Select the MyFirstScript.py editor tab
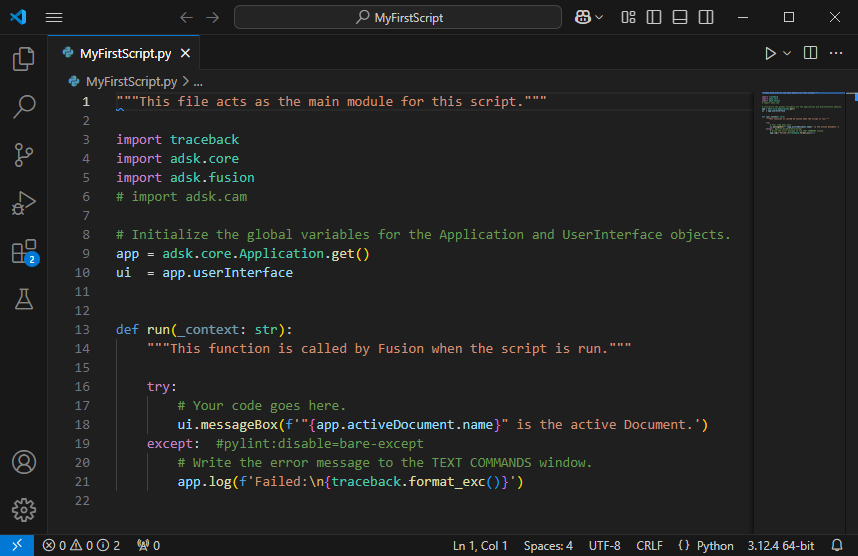The width and height of the screenshot is (858, 556). [125, 53]
